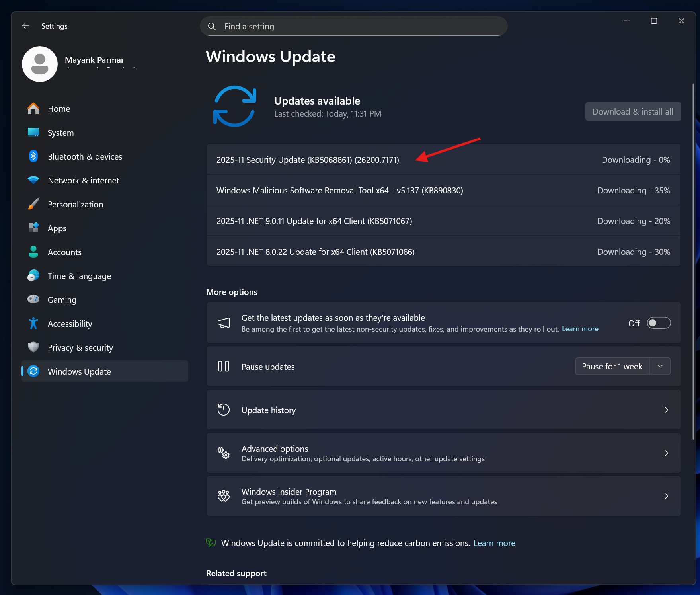The width and height of the screenshot is (700, 595).
Task: Open Learn more about carbon emissions
Action: coord(494,543)
